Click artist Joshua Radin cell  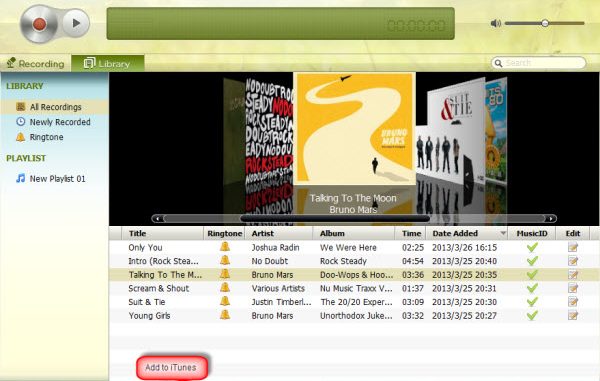tap(276, 247)
